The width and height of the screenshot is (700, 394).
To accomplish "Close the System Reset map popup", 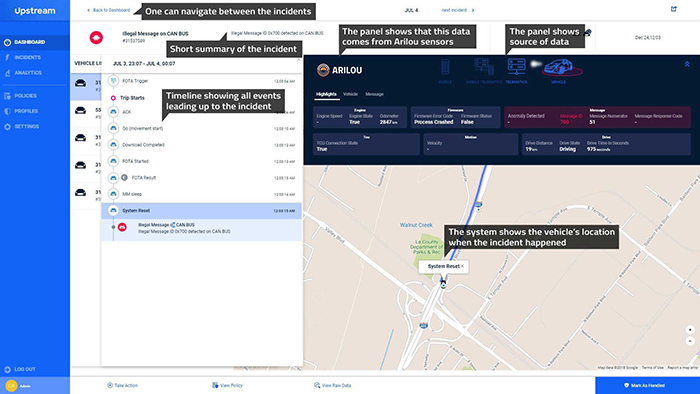I will click(x=462, y=266).
